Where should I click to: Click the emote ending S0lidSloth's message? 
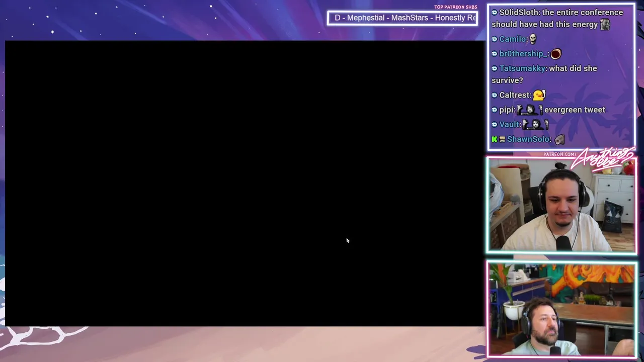point(605,24)
